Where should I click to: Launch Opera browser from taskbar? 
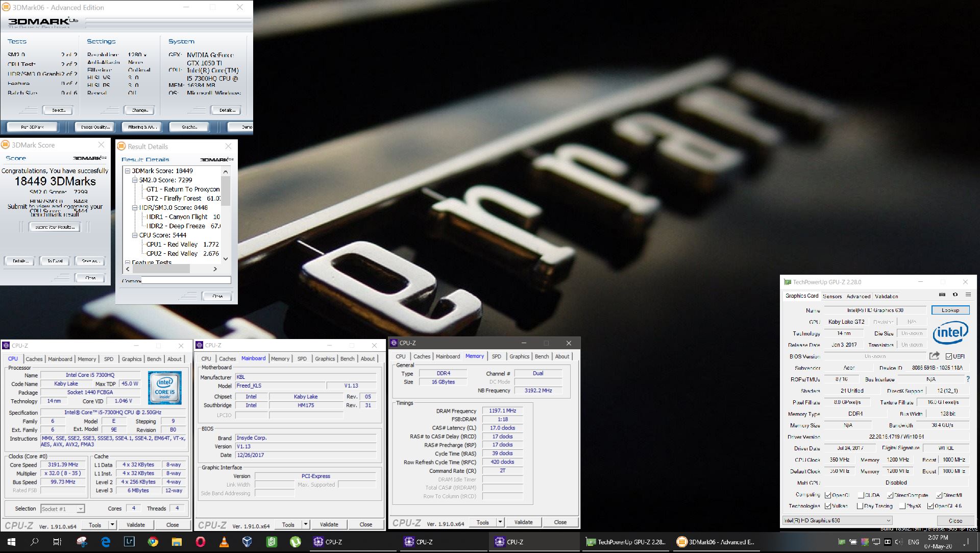click(200, 542)
